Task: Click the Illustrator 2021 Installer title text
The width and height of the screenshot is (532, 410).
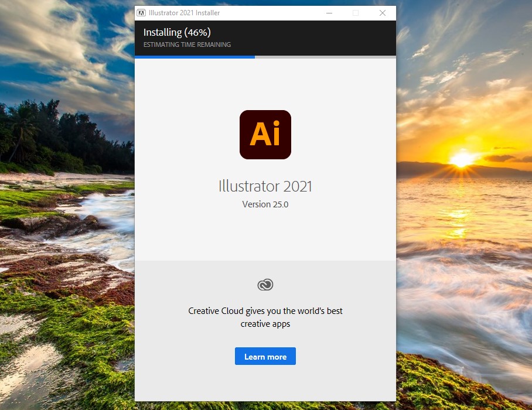Action: pos(185,13)
